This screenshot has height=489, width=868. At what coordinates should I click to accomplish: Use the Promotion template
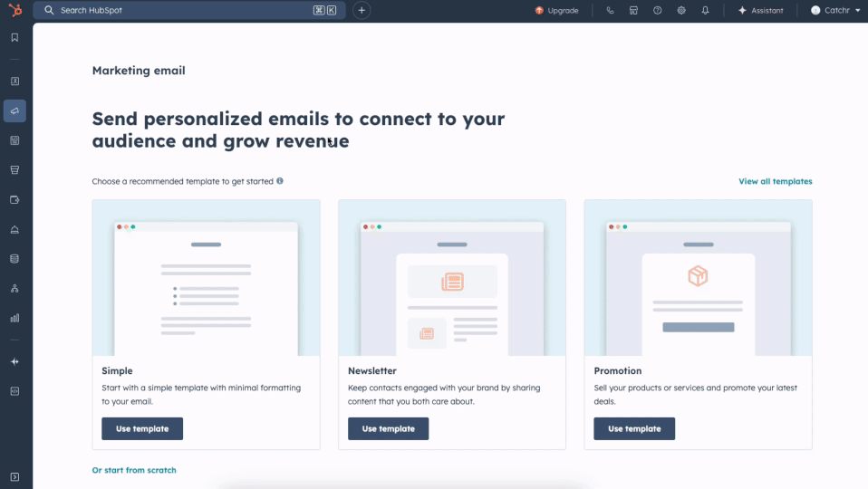(x=634, y=428)
